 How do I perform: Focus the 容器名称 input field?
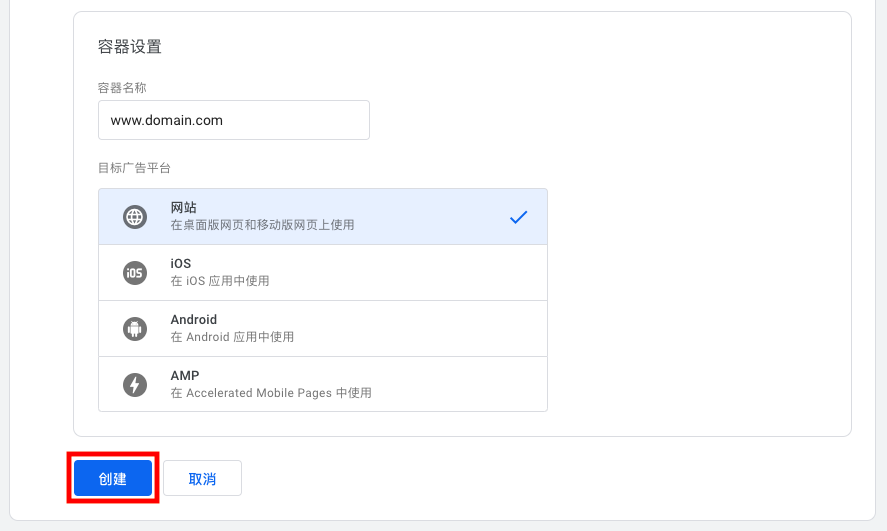(x=234, y=120)
